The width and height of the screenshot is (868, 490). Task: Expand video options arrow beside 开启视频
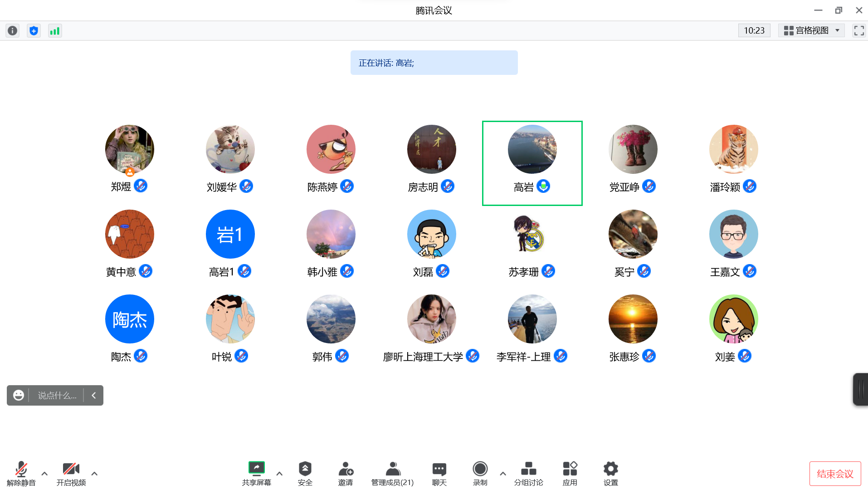(x=94, y=473)
